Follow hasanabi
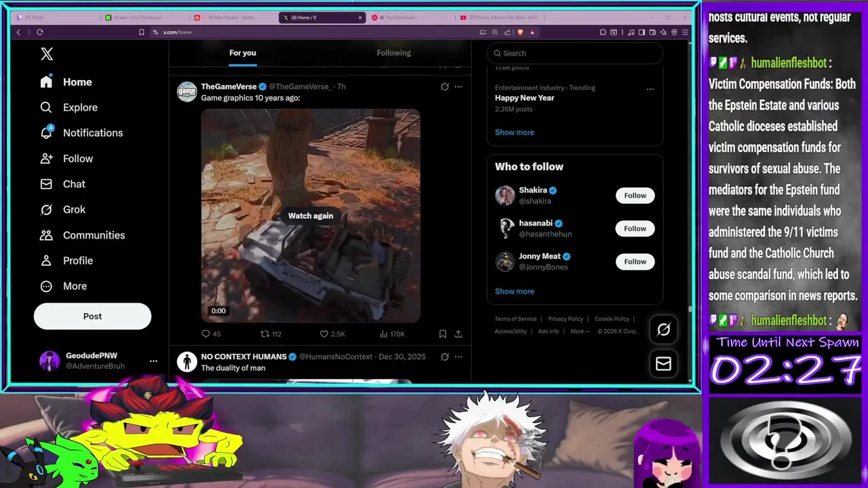This screenshot has height=488, width=868. point(635,228)
